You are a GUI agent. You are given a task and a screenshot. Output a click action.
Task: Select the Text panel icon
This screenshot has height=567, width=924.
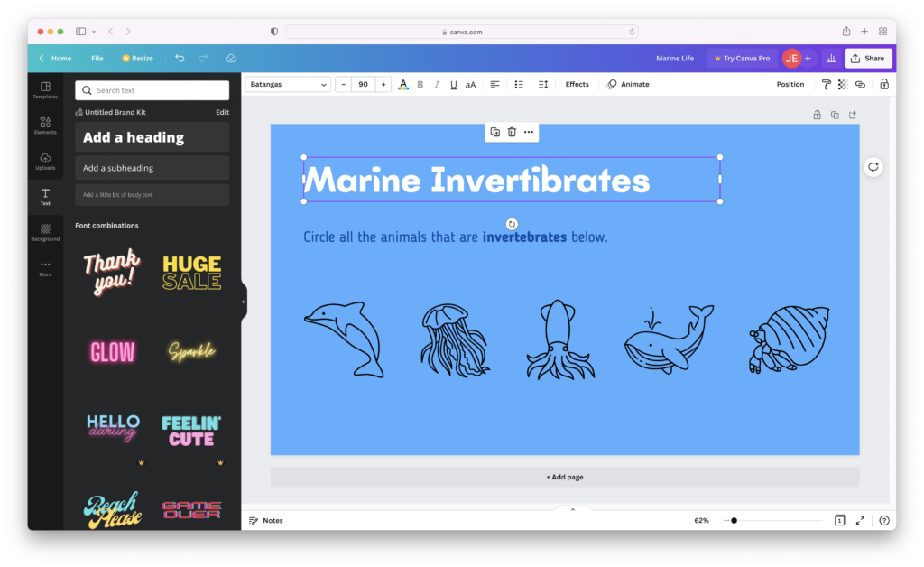(x=45, y=197)
